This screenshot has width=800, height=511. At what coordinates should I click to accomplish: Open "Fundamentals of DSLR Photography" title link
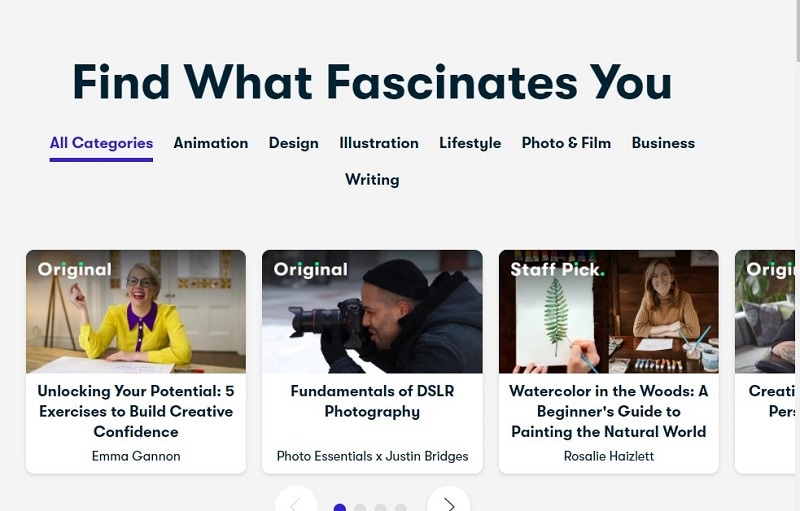372,401
